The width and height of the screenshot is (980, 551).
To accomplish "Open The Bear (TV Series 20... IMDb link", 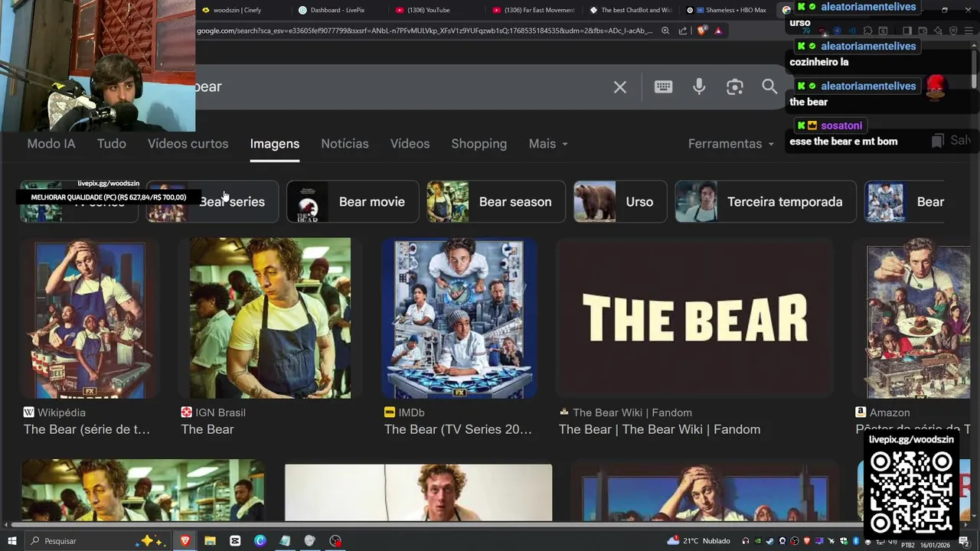I will point(458,429).
